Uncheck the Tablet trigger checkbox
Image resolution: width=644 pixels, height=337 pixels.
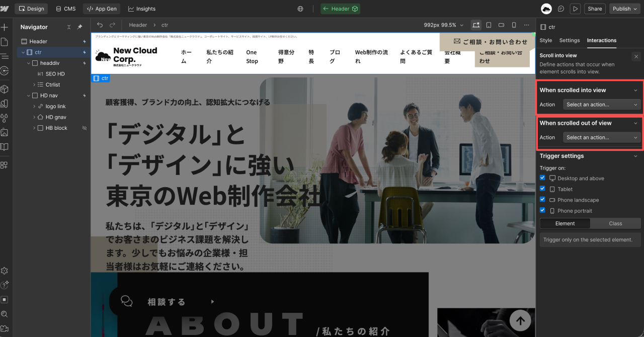pos(542,189)
